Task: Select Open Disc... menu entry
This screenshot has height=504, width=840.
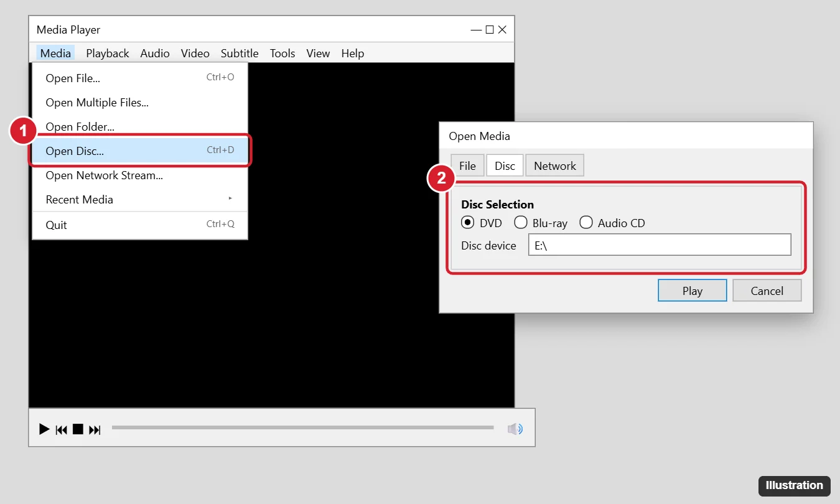Action: [140, 151]
